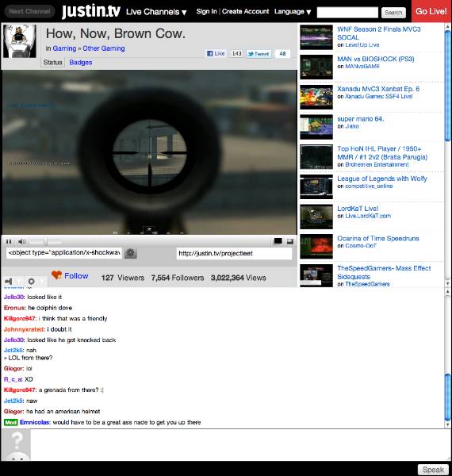Screen dimensions: 452x476
Task: Click Sign In
Action: pos(207,11)
